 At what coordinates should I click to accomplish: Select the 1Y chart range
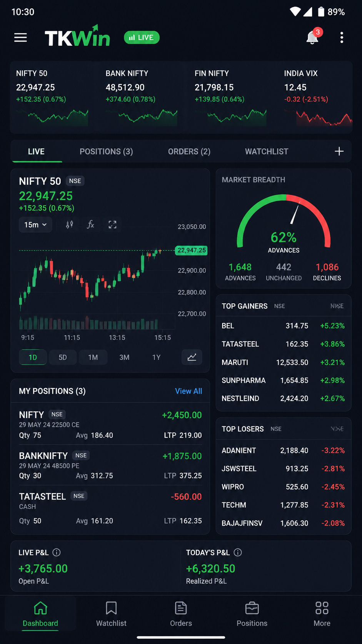click(156, 357)
